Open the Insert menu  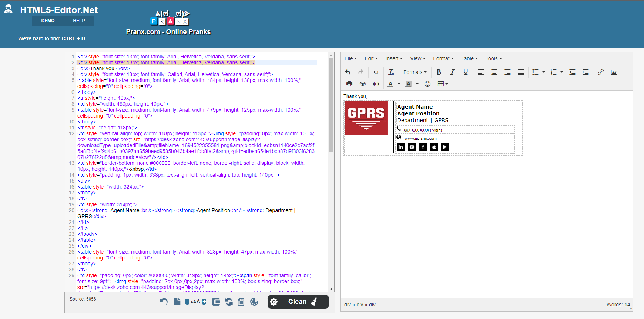394,58
